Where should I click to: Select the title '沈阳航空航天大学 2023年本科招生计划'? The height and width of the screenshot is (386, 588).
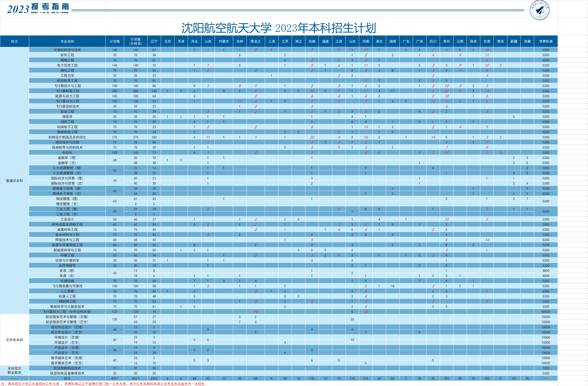279,28
